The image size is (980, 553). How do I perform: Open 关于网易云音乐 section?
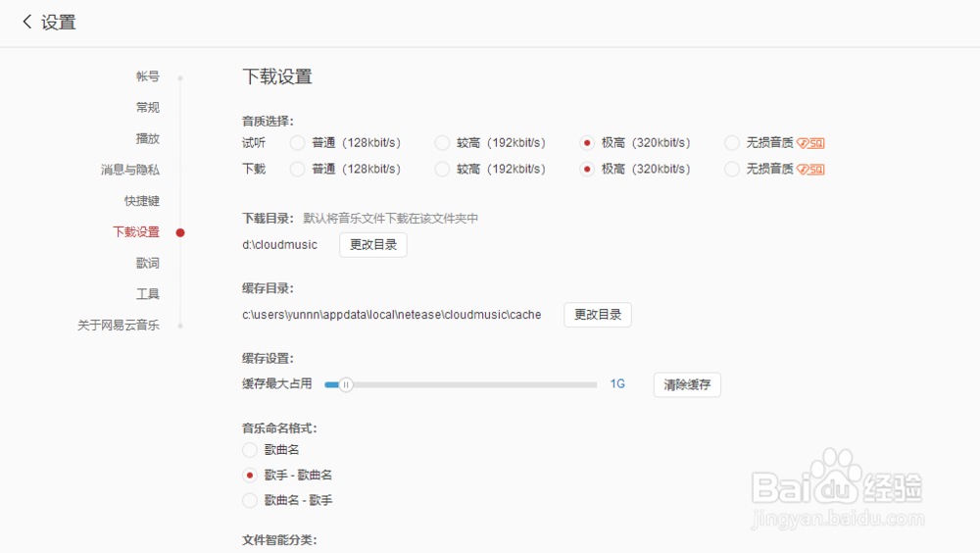(x=119, y=326)
